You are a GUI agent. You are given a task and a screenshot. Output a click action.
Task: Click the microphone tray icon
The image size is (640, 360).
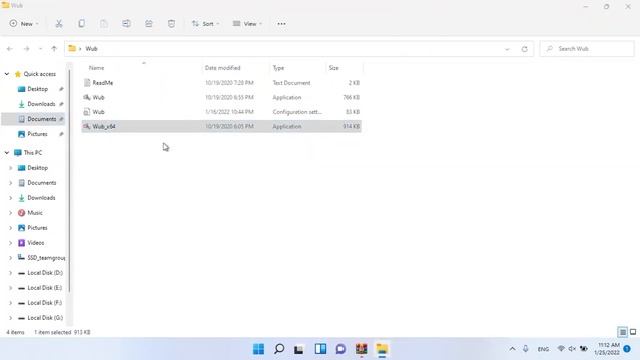[526, 349]
